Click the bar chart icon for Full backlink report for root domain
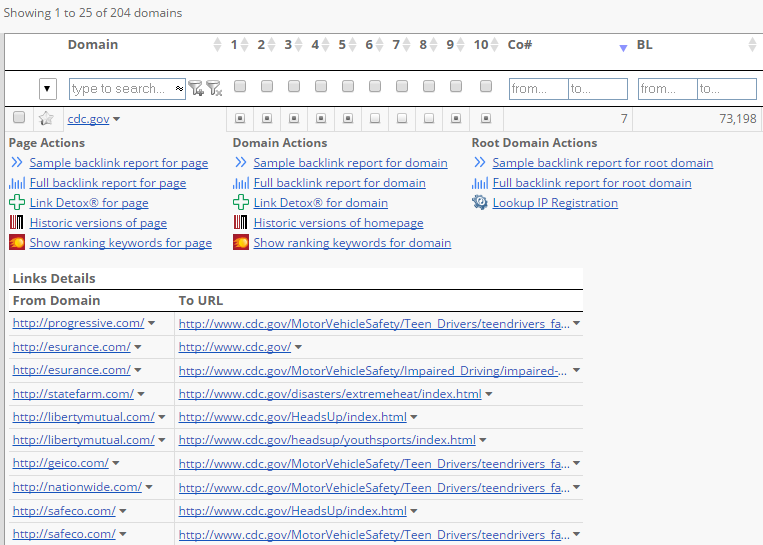The width and height of the screenshot is (763, 545). [480, 183]
